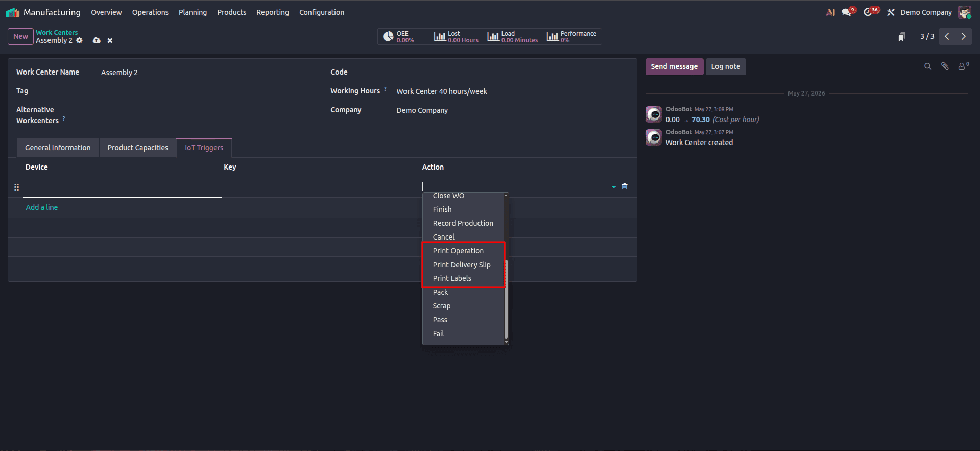Click Send message button
Viewport: 980px width, 451px height.
click(674, 67)
